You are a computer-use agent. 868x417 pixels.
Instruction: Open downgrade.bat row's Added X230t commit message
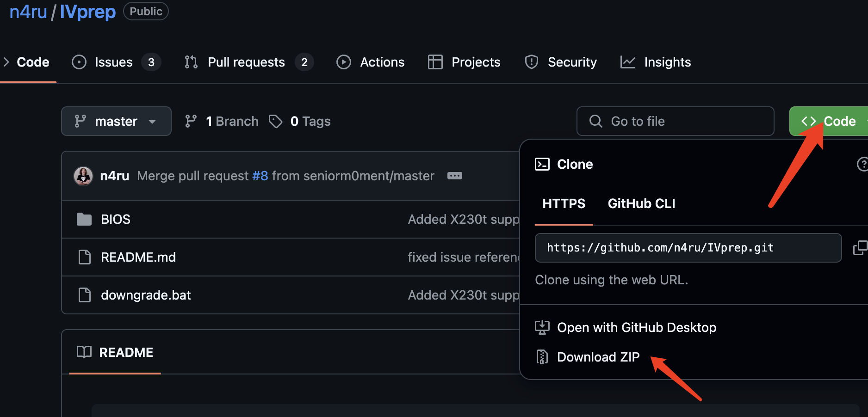click(464, 295)
